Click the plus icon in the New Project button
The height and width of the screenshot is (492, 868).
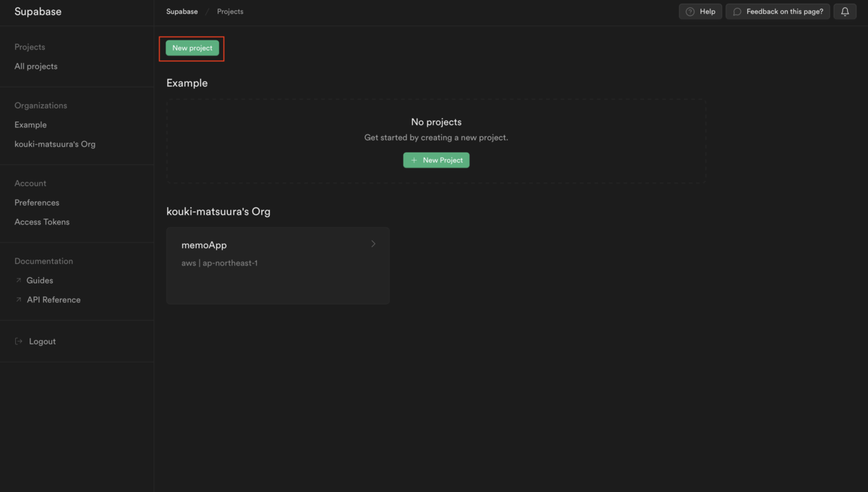[x=414, y=160]
